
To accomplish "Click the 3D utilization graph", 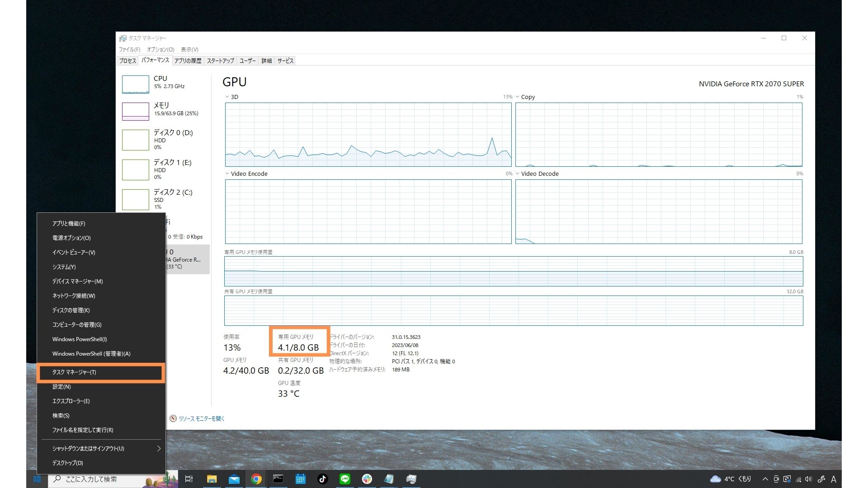I will tap(368, 135).
